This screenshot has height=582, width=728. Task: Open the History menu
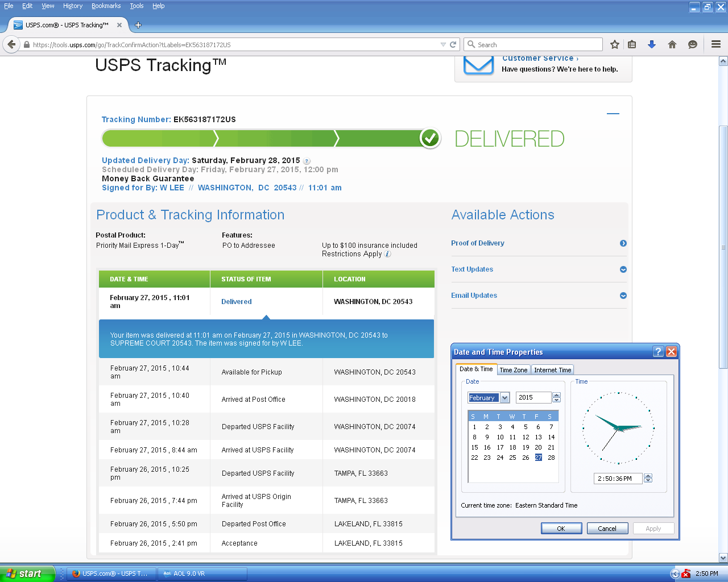pyautogui.click(x=73, y=6)
